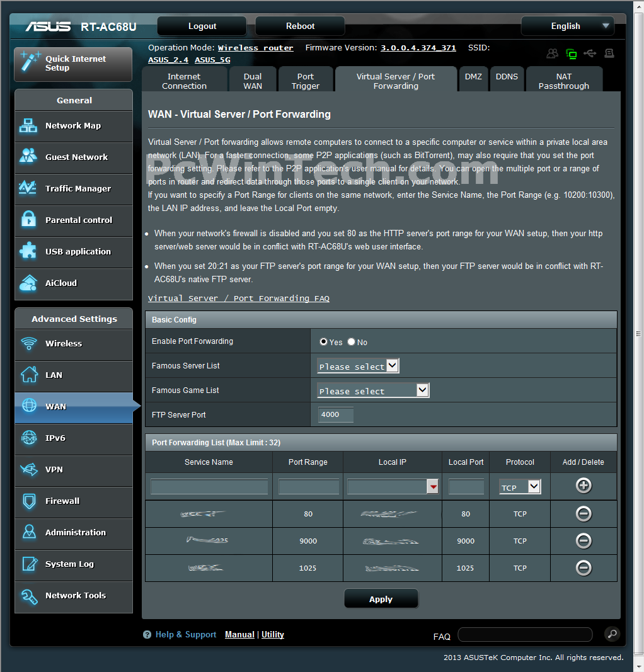
Task: Open the Wireless router operation mode link
Action: point(256,48)
